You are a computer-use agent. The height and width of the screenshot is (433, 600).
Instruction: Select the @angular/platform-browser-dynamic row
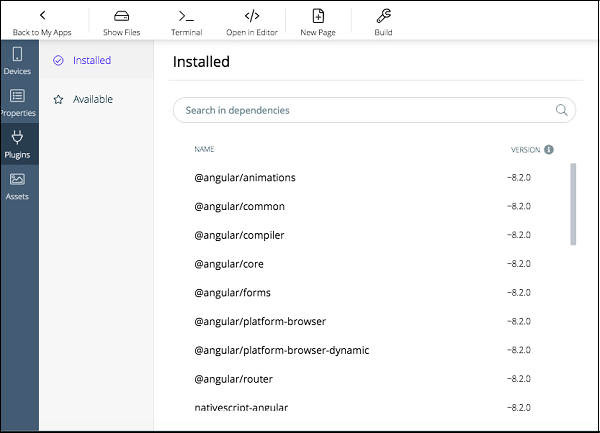coord(281,350)
